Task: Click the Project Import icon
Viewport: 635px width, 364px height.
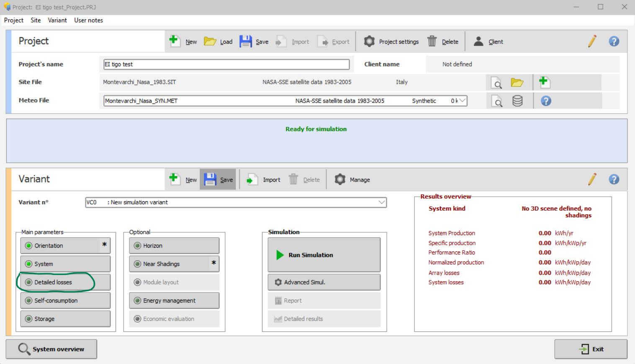Action: point(281,41)
